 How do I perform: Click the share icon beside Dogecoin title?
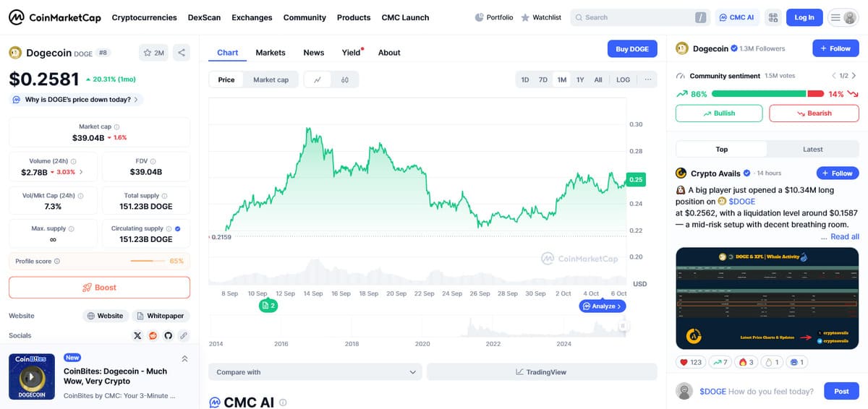click(181, 53)
